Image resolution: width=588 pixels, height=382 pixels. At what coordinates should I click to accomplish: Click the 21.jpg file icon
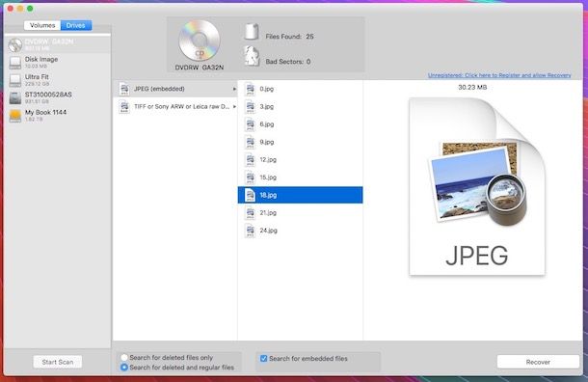pyautogui.click(x=250, y=213)
